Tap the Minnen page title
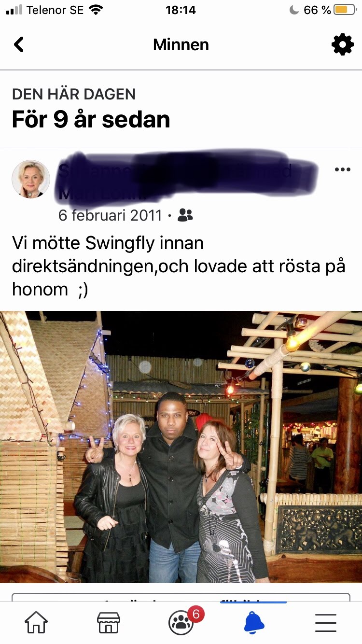Image resolution: width=362 pixels, height=644 pixels. coord(181,45)
